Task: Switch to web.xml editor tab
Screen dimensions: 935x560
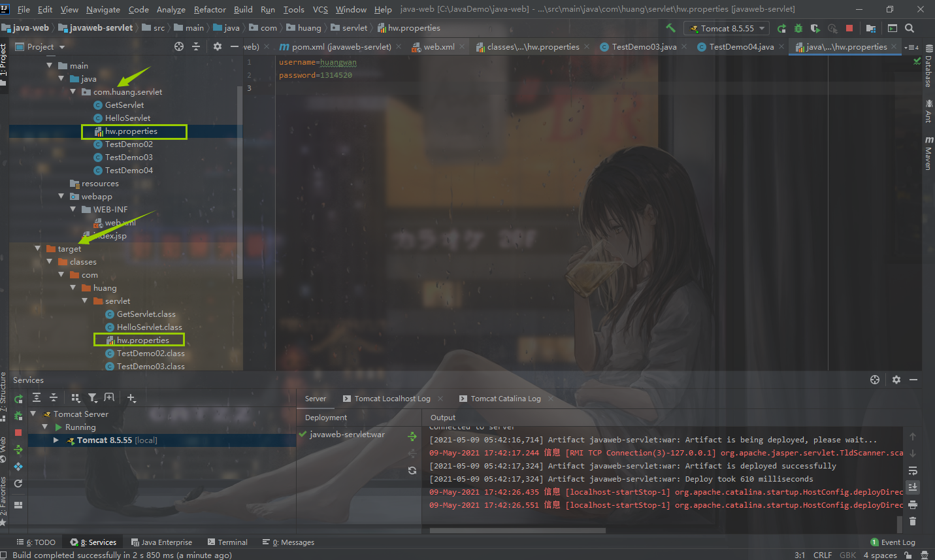Action: pyautogui.click(x=438, y=46)
